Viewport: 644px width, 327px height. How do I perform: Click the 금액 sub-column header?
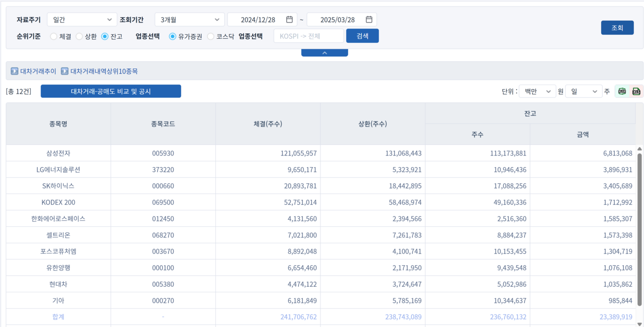pyautogui.click(x=583, y=134)
